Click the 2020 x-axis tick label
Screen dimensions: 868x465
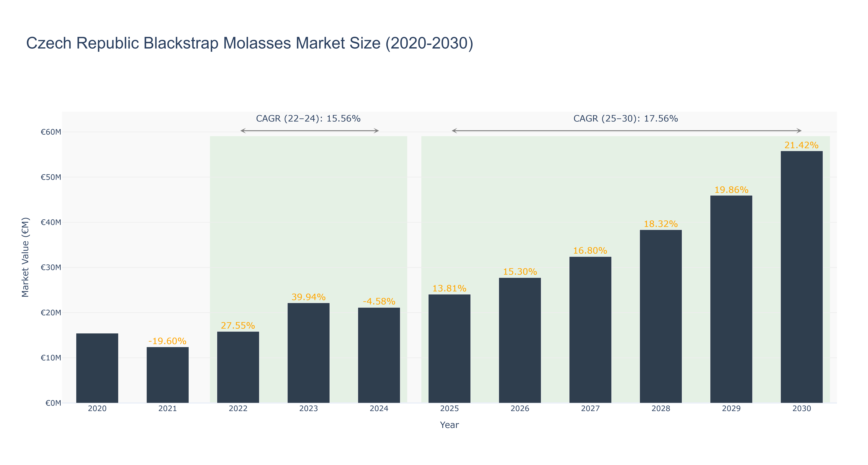click(x=97, y=408)
